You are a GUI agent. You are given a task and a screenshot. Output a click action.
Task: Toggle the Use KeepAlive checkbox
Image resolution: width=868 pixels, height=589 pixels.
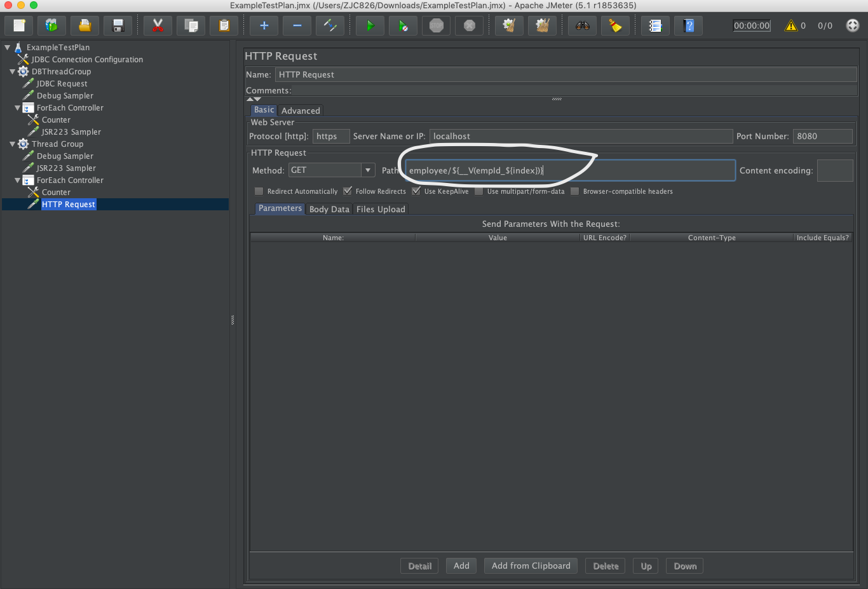(x=416, y=191)
